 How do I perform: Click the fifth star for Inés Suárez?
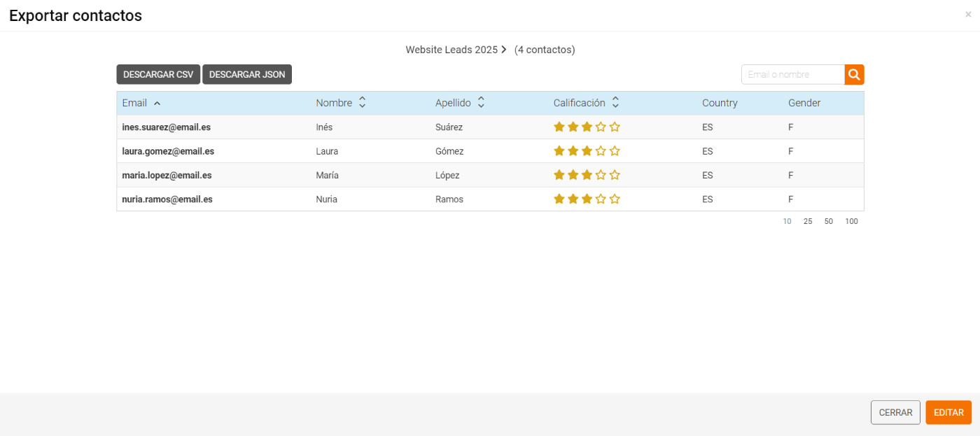615,127
